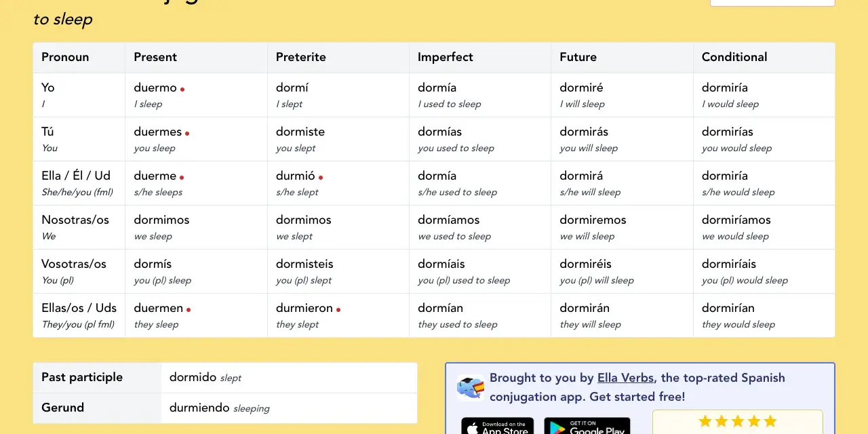868x434 pixels.
Task: Select the Yo pronoun row label
Action: click(48, 87)
